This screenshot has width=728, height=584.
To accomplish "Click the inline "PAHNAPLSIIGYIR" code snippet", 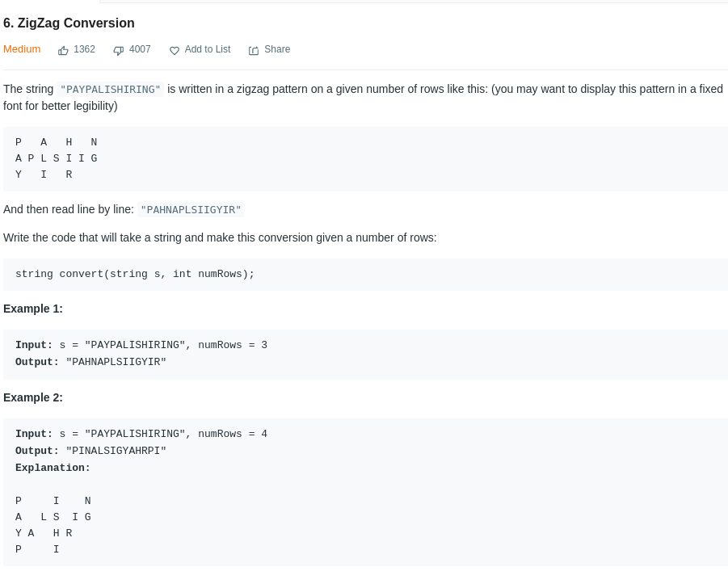I will tap(191, 210).
